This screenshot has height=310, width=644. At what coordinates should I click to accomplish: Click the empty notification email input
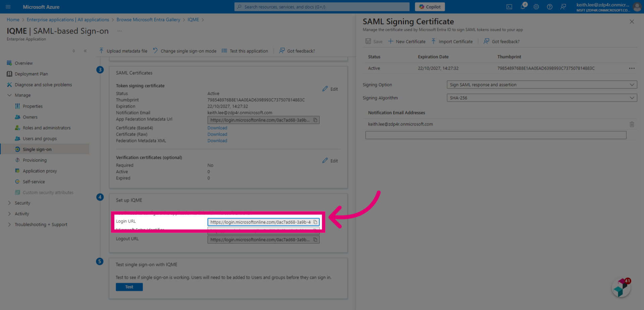(496, 135)
